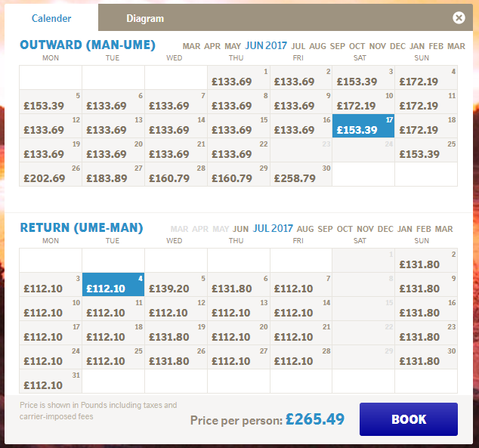Select AUG in return month list
This screenshot has height=448, width=479.
tap(305, 229)
